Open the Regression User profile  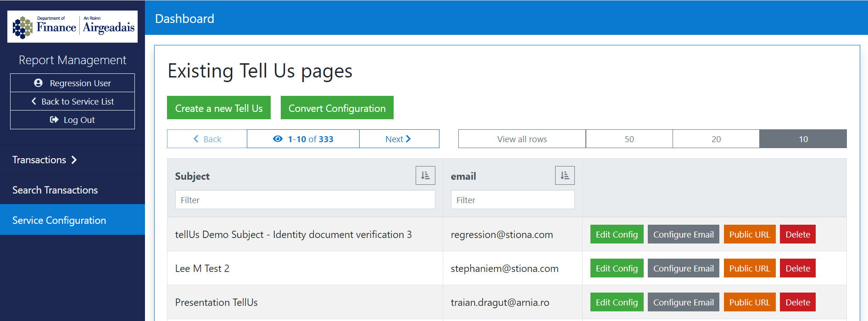[72, 83]
